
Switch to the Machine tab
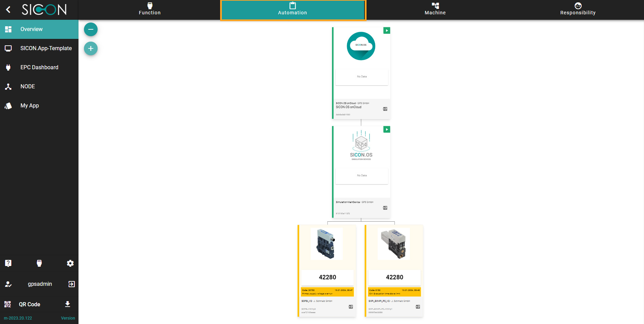(x=435, y=10)
